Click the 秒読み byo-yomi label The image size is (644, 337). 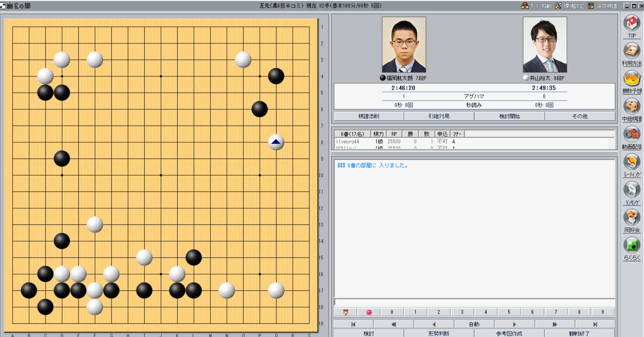474,105
